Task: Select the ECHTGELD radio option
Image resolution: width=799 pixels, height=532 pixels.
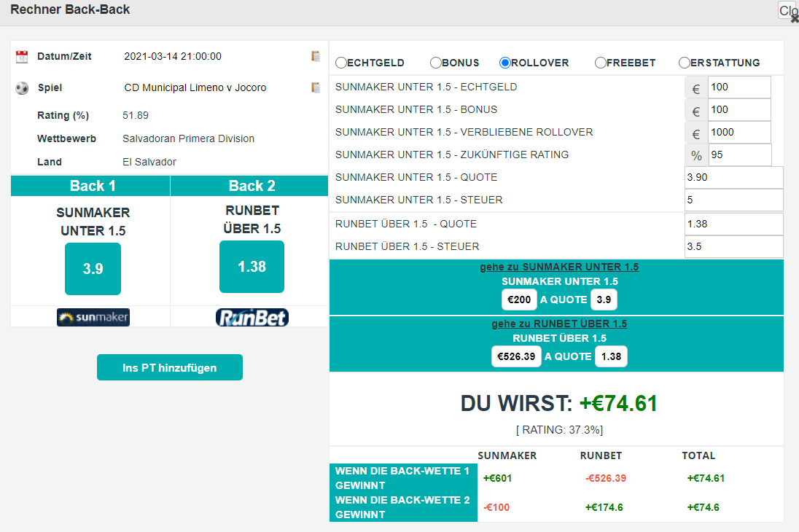Action: tap(341, 63)
